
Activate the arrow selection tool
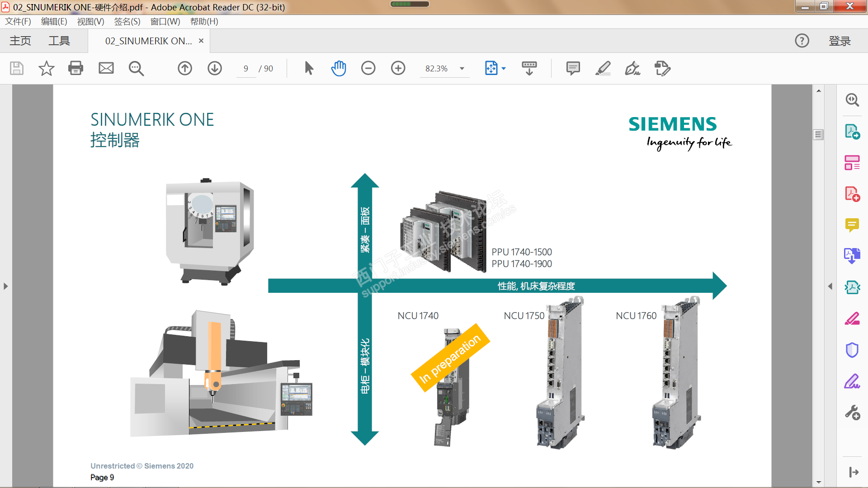tap(309, 68)
